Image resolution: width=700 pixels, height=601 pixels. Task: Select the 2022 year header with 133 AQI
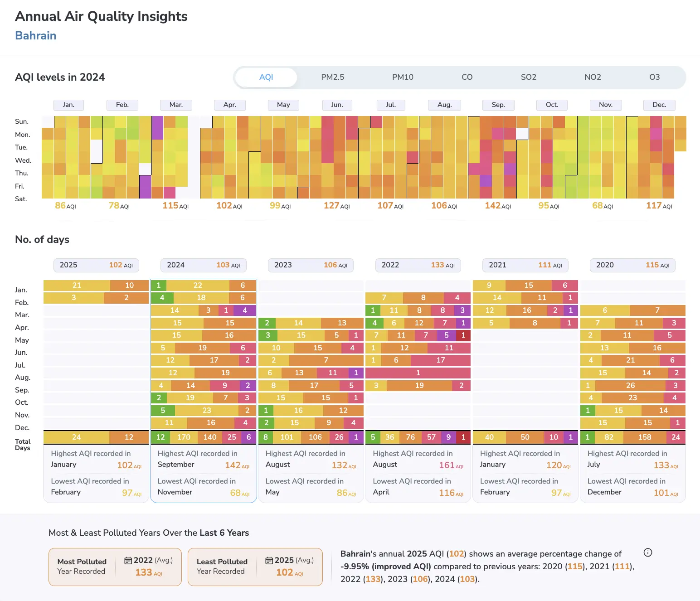(x=418, y=265)
